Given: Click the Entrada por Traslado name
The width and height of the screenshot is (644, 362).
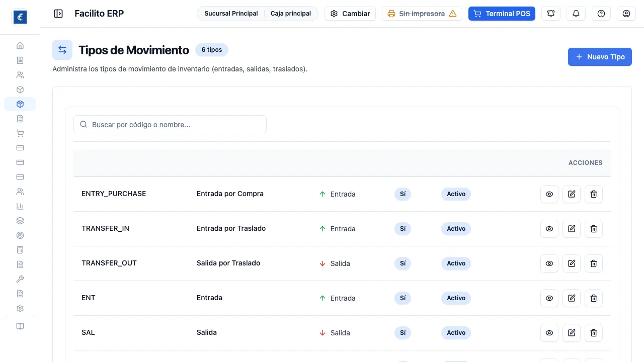Looking at the screenshot, I should [231, 228].
